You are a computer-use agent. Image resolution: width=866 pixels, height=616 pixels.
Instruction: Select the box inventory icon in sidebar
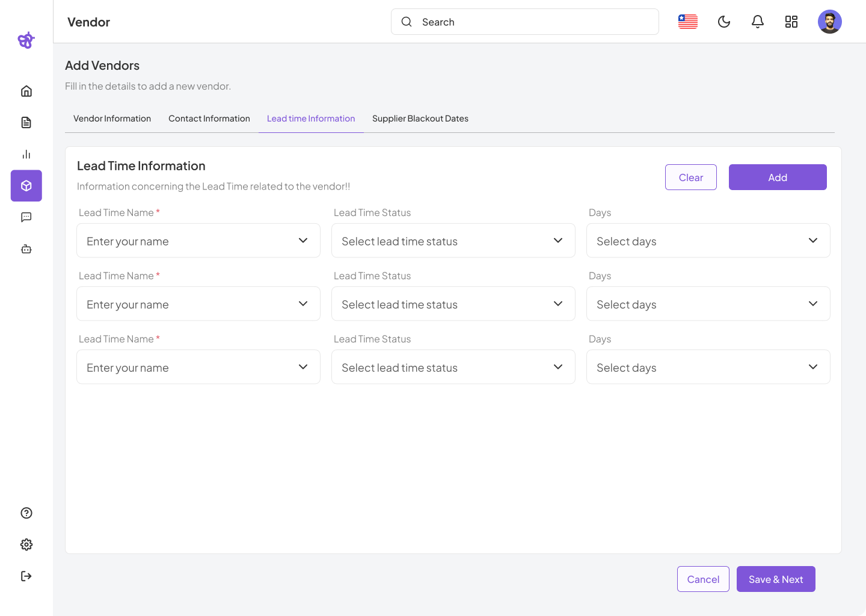tap(26, 186)
